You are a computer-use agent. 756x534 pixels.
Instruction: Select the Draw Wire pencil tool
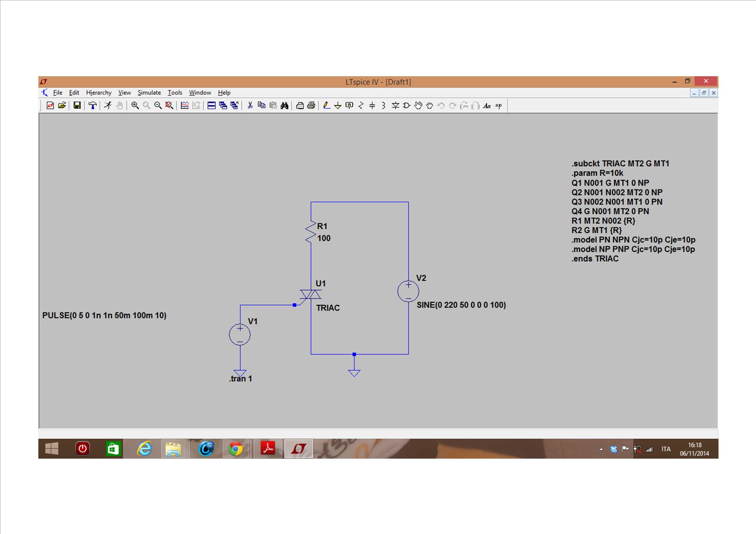[326, 106]
